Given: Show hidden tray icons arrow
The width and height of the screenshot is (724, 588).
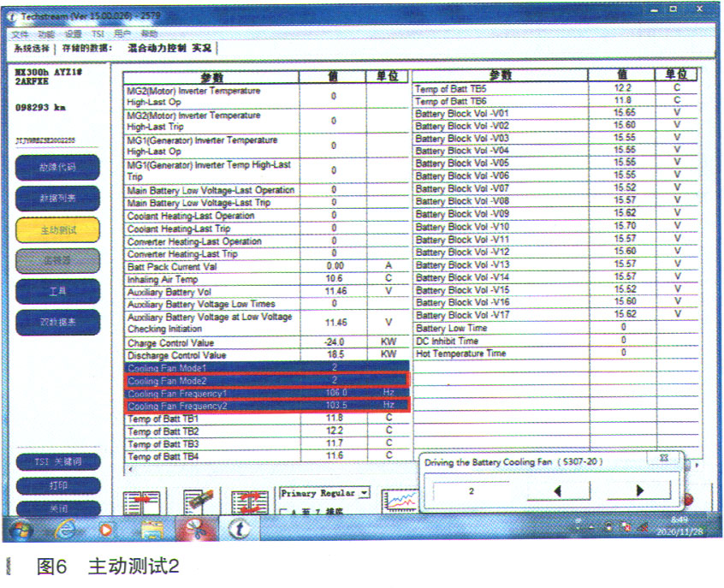Looking at the screenshot, I should click(x=591, y=527).
